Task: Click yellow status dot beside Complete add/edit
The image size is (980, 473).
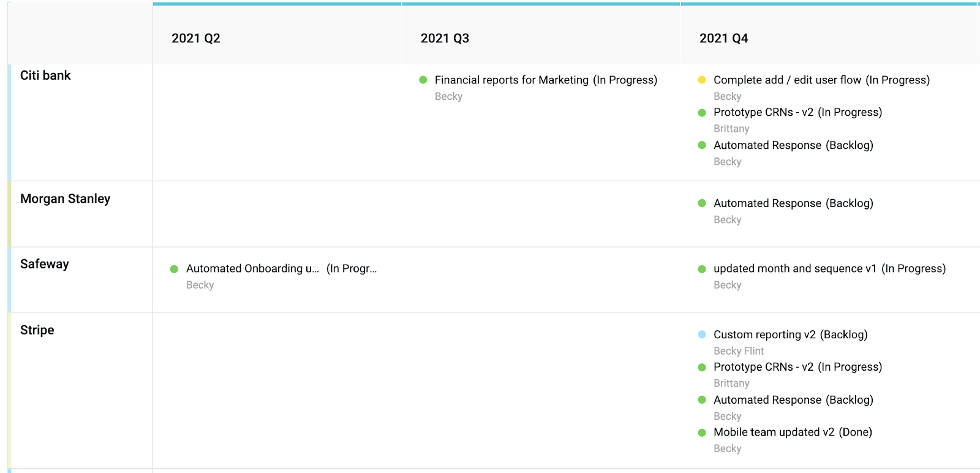Action: coord(702,80)
